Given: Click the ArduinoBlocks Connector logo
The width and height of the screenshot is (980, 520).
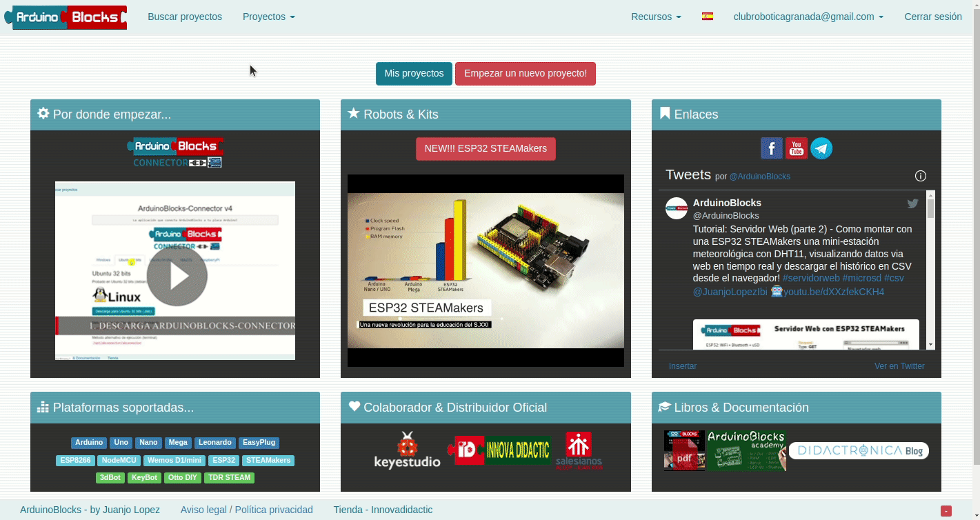Looking at the screenshot, I should point(175,153).
